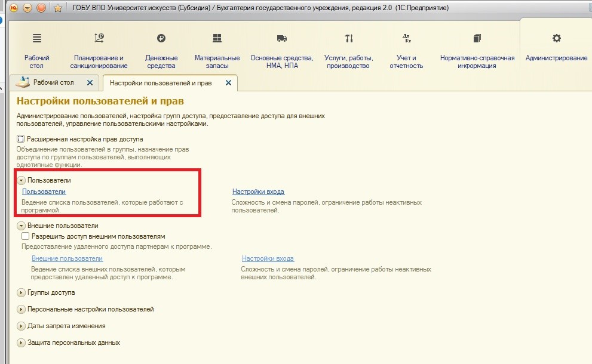592x364 pixels.
Task: Close the Настройки пользователей и прав tab
Action: [228, 82]
